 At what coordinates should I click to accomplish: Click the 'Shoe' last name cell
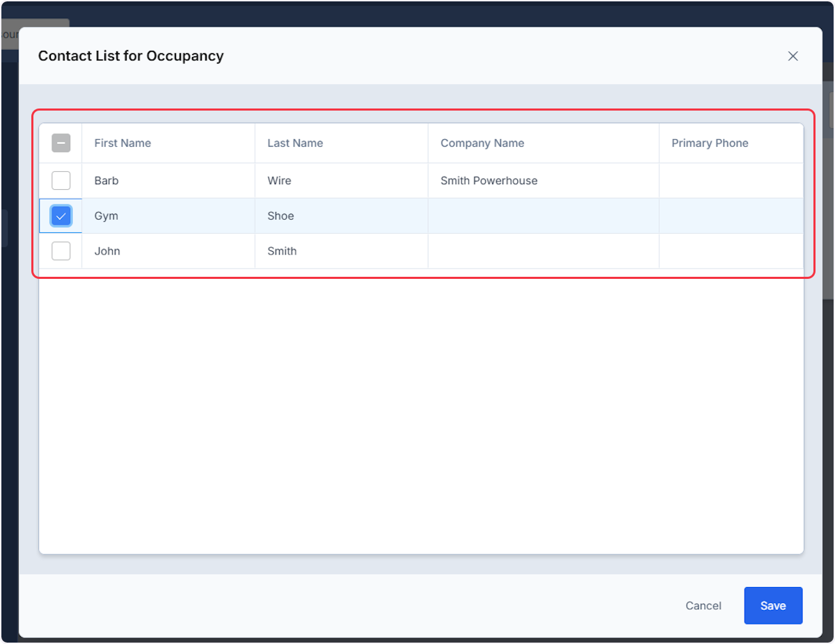(x=342, y=216)
